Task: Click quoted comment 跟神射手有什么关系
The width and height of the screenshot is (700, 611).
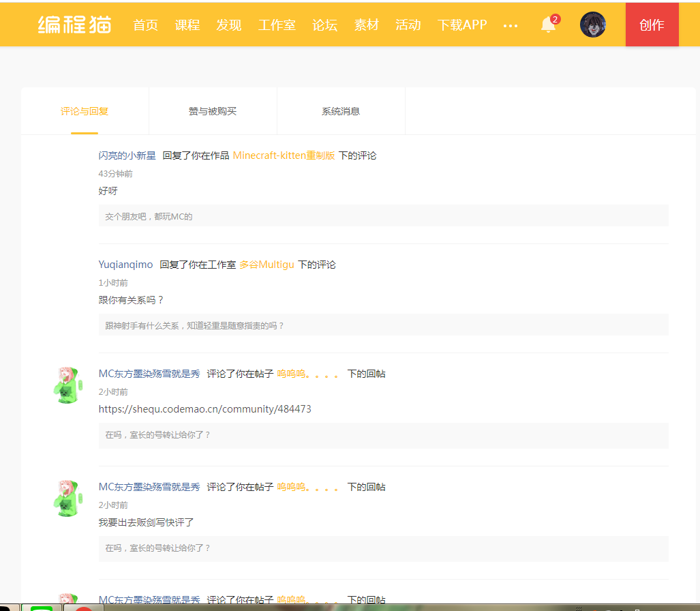Action: coord(384,325)
